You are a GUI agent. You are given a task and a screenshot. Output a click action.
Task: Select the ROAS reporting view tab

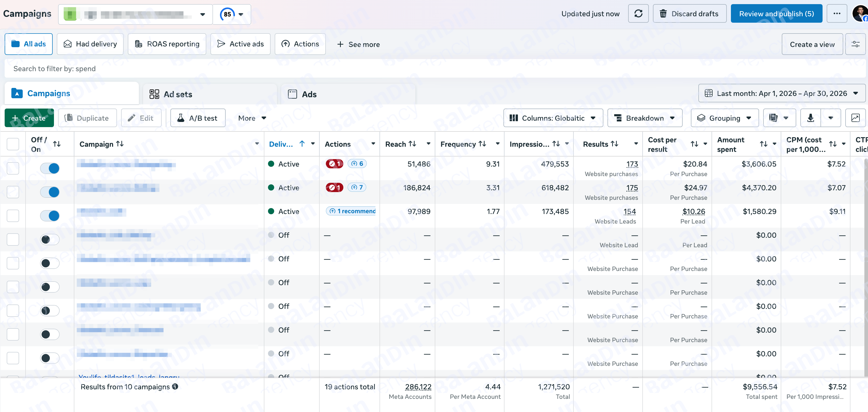pos(167,44)
